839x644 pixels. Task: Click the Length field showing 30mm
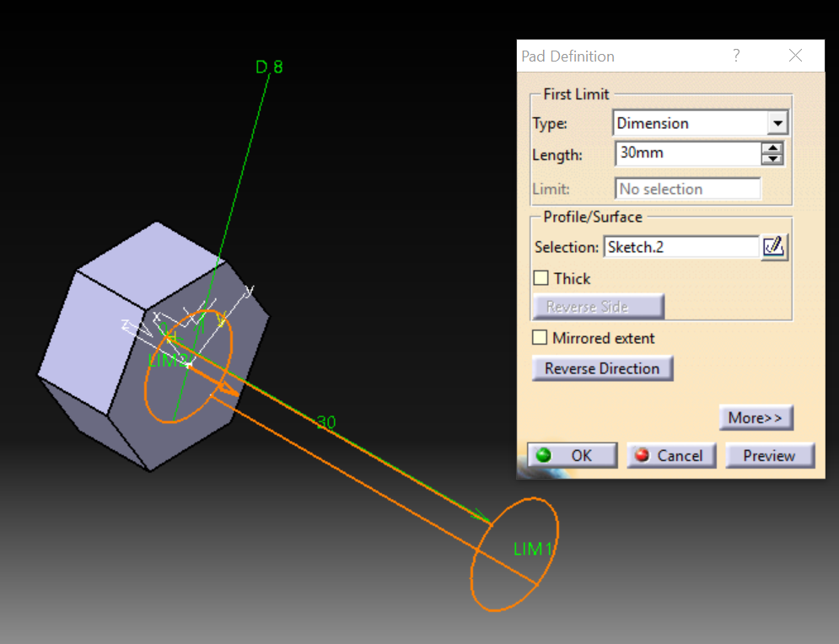686,154
